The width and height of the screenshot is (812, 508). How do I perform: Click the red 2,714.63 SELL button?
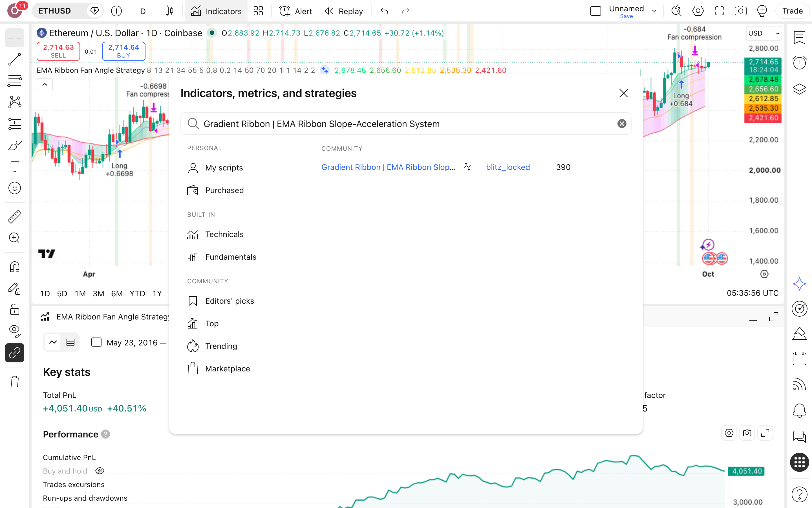click(58, 51)
